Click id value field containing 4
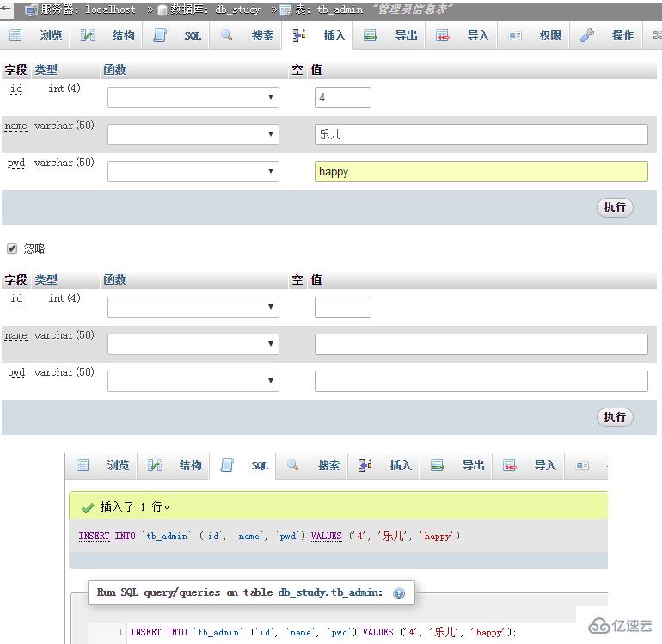662x644 pixels. pos(343,97)
